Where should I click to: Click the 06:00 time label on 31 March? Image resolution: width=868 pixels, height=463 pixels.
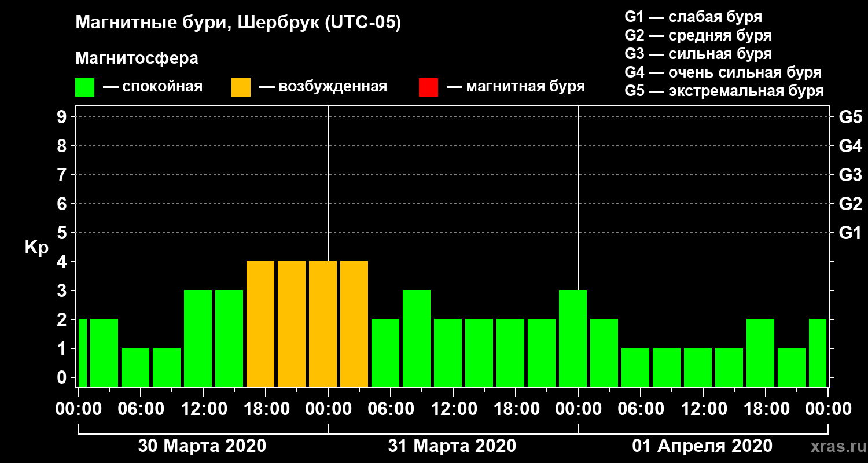click(391, 409)
